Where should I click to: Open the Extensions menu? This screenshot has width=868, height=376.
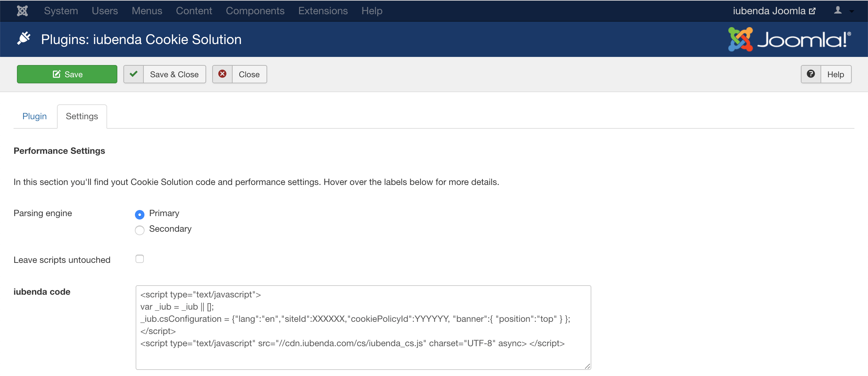(323, 11)
